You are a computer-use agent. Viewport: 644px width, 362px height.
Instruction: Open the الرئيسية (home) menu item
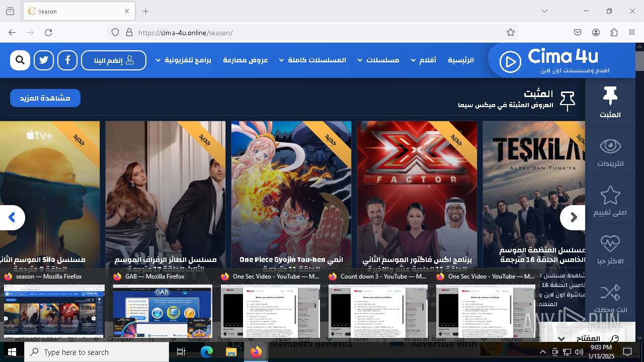(461, 60)
